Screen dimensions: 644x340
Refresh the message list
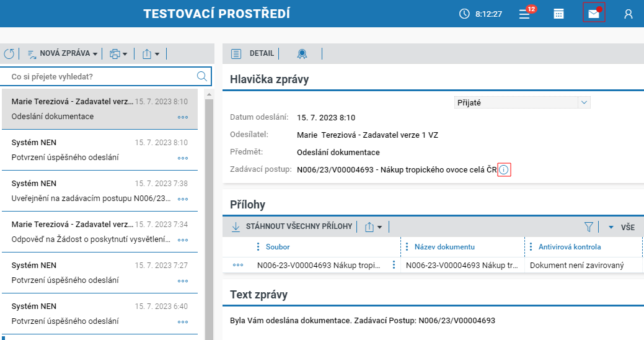pos(9,53)
